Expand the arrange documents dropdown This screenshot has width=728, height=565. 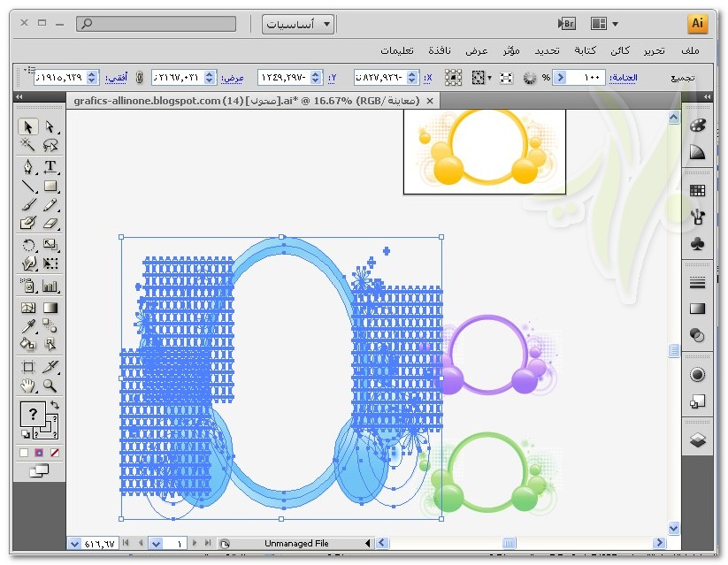click(x=605, y=24)
